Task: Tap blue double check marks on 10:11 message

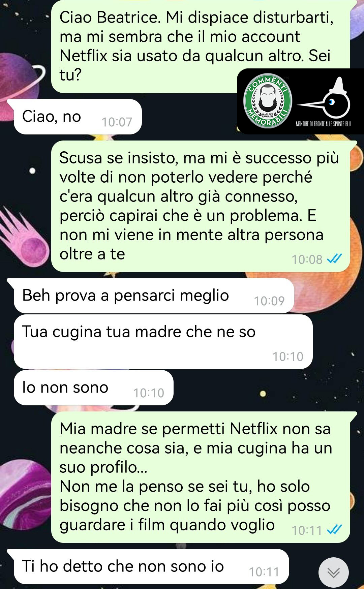Action: click(x=335, y=530)
